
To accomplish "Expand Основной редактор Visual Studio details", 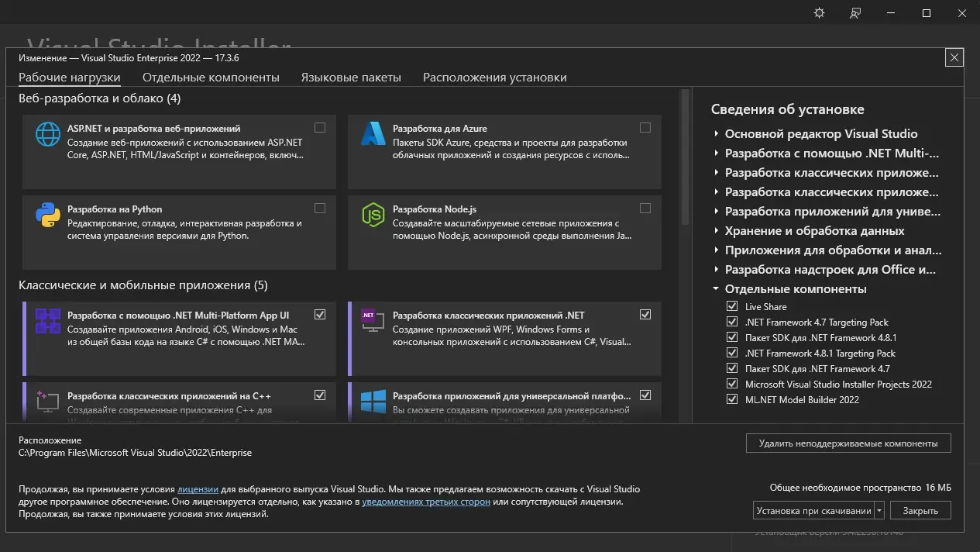I will [717, 134].
